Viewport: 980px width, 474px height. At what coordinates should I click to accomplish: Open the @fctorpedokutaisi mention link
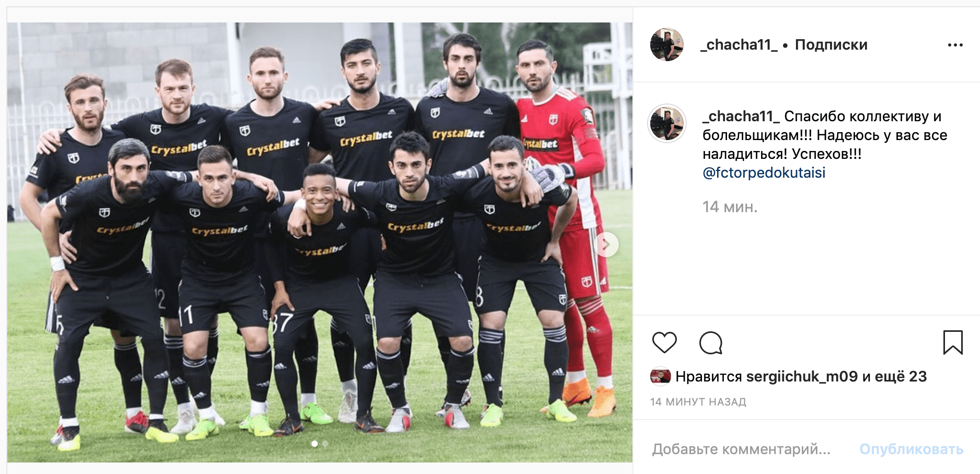pyautogui.click(x=764, y=172)
